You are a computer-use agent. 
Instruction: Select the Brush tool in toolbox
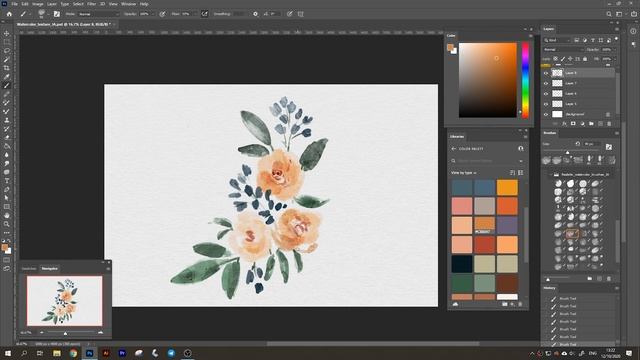[x=7, y=86]
